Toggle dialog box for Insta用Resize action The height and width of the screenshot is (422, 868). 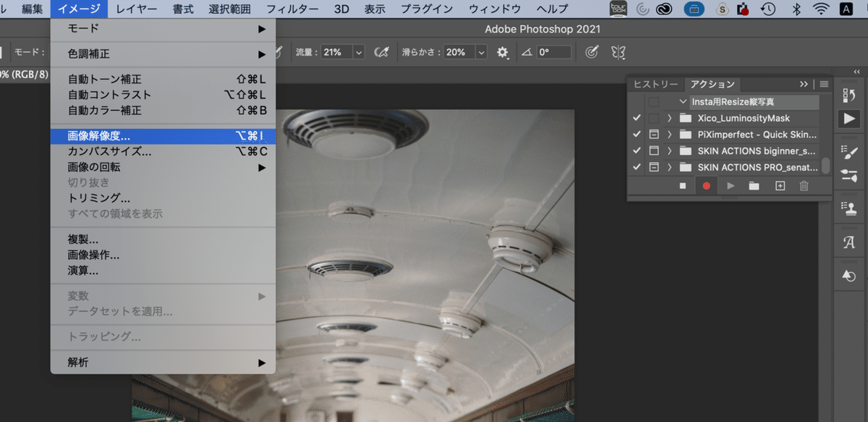[654, 101]
